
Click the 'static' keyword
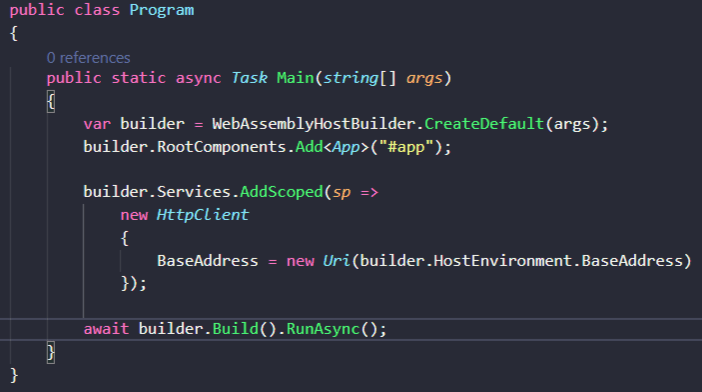pos(138,78)
